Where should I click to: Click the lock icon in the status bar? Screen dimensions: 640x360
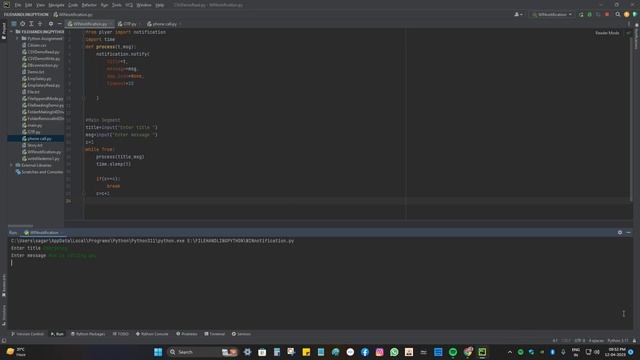click(x=634, y=340)
